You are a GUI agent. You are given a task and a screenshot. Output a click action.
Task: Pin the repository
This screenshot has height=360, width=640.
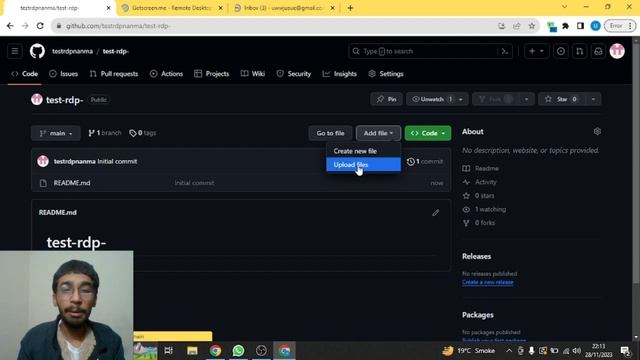pyautogui.click(x=387, y=99)
